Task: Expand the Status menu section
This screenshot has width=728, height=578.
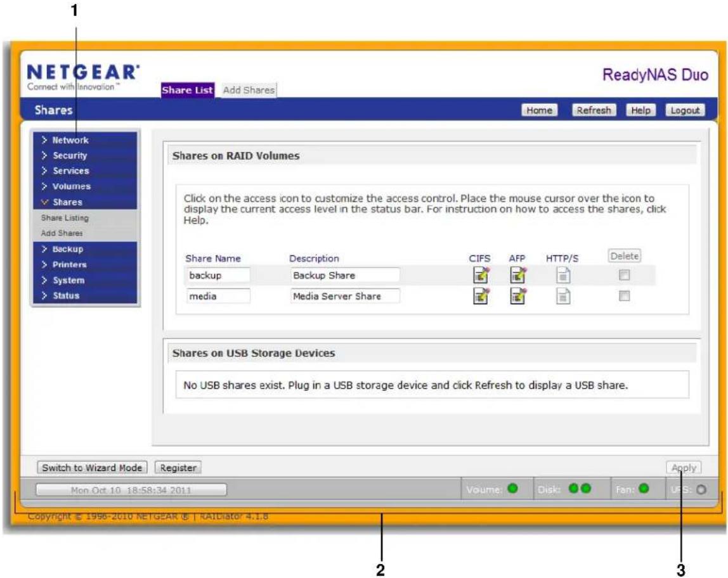Action: pyautogui.click(x=85, y=295)
